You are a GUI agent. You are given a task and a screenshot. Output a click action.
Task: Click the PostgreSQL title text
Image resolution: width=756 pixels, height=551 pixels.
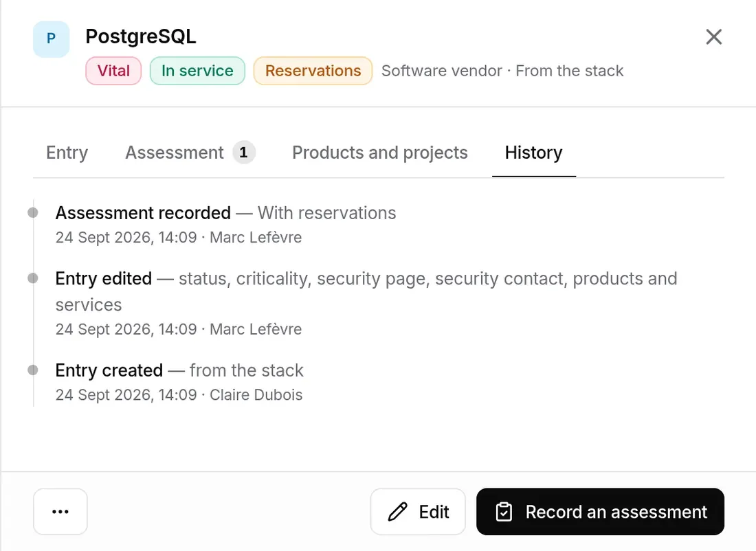(141, 36)
